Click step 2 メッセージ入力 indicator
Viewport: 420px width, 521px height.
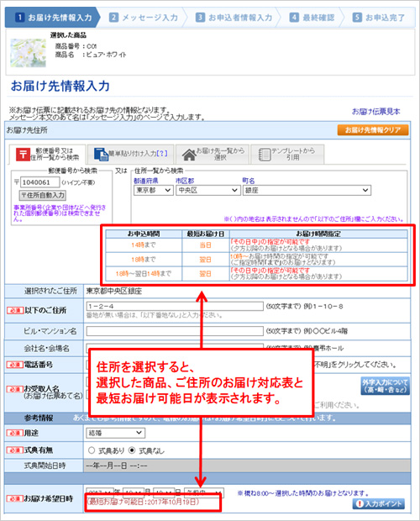[x=144, y=18]
